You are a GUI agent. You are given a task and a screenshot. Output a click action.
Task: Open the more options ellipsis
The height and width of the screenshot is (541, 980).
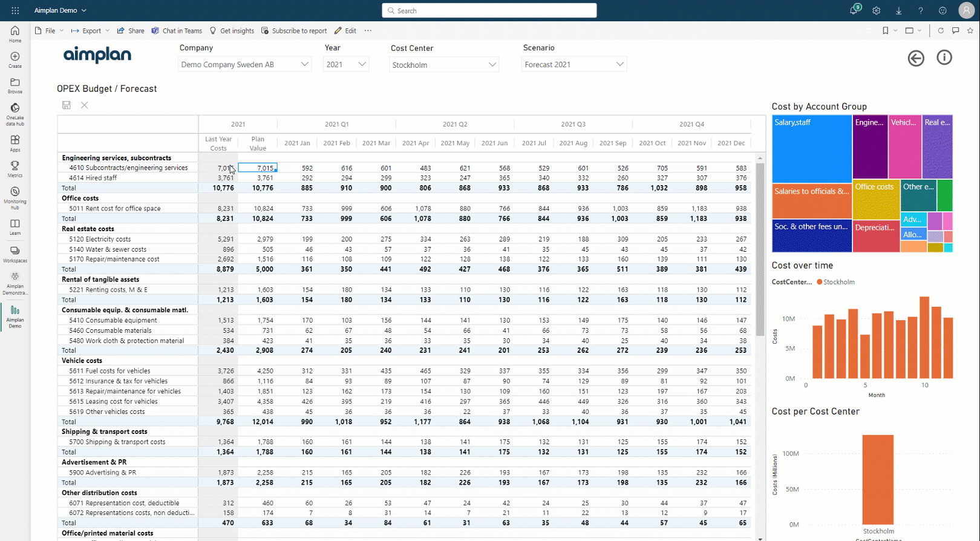click(x=368, y=30)
